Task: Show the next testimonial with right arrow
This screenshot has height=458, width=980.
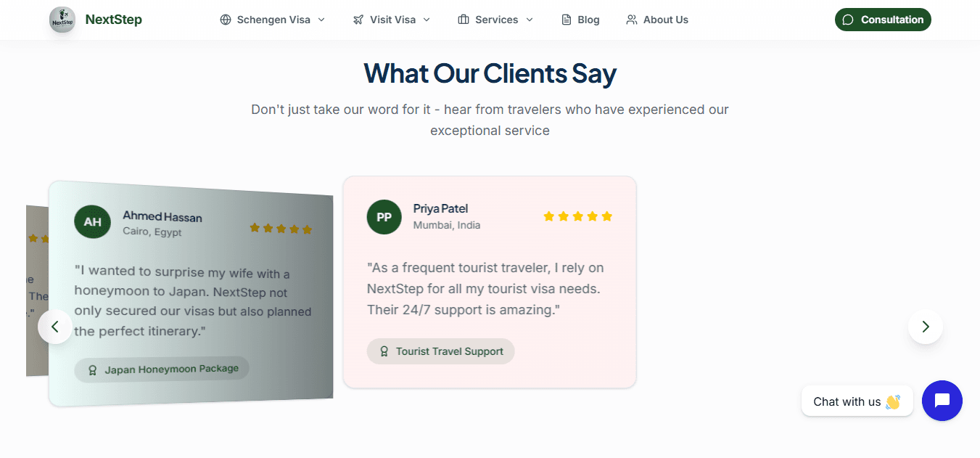Action: tap(926, 327)
